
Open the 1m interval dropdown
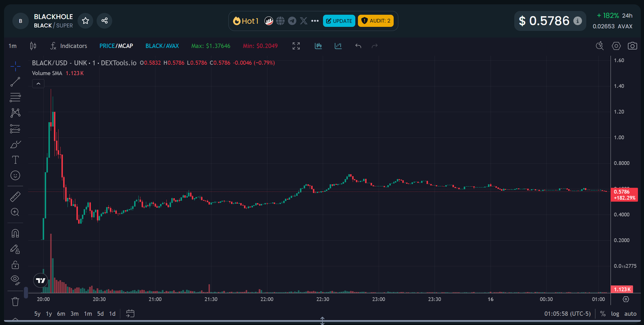tap(12, 46)
